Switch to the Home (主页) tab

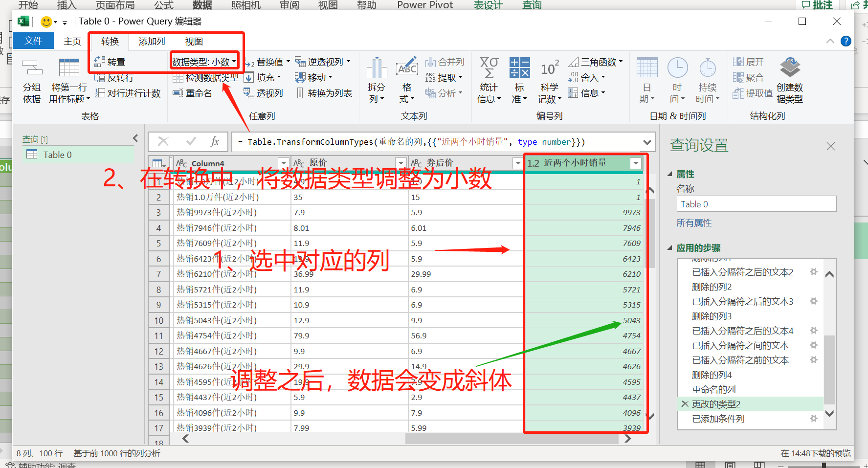[72, 42]
